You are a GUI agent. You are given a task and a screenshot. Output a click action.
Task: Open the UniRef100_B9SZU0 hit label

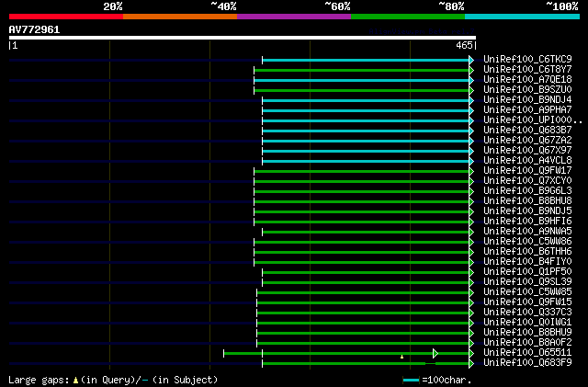click(x=527, y=90)
